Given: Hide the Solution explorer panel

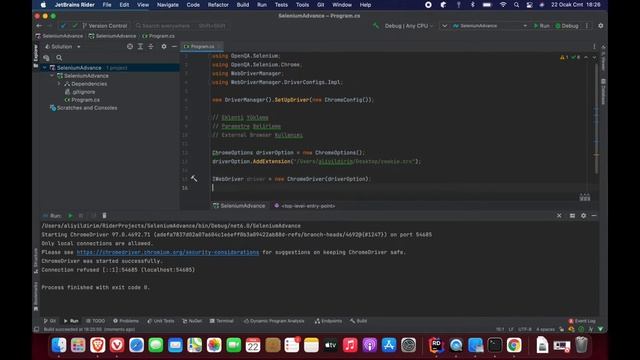Looking at the screenshot, I should (x=174, y=47).
